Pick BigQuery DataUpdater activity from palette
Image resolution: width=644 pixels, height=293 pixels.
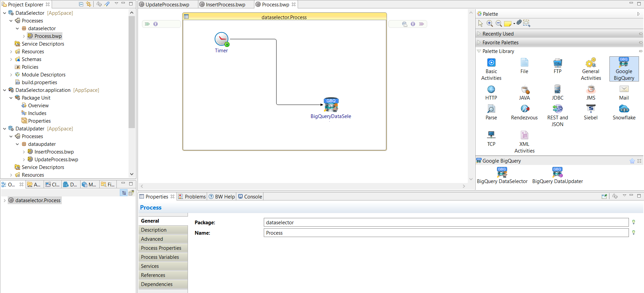[x=557, y=176]
